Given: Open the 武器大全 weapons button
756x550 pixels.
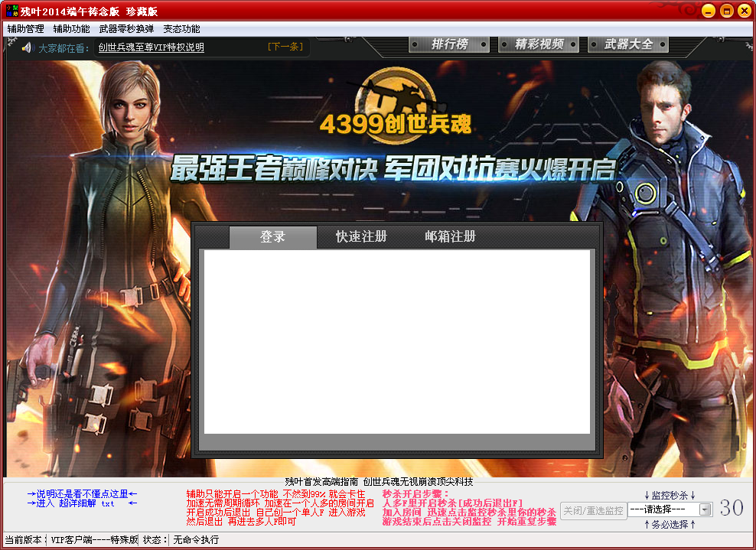Looking at the screenshot, I should click(628, 44).
